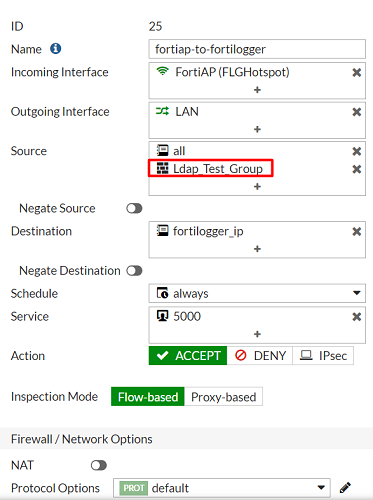This screenshot has width=373, height=500.
Task: Open the Schedule 'always' dropdown
Action: (x=257, y=293)
